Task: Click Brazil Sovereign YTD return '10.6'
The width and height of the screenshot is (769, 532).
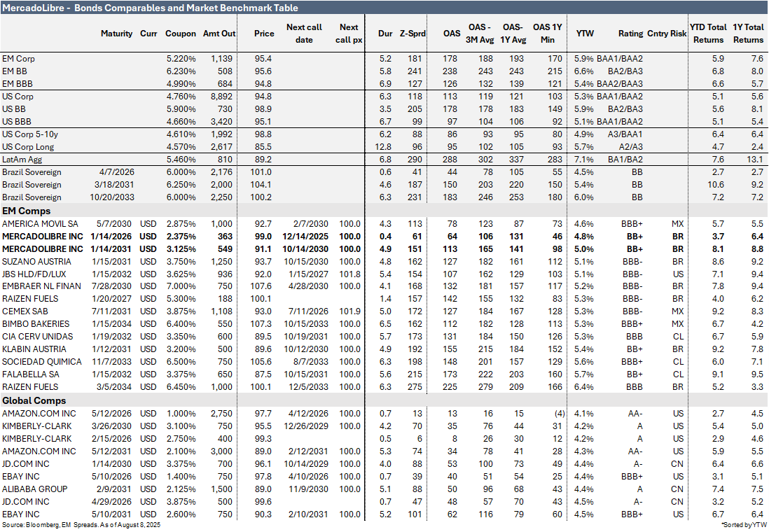Action: pos(716,185)
